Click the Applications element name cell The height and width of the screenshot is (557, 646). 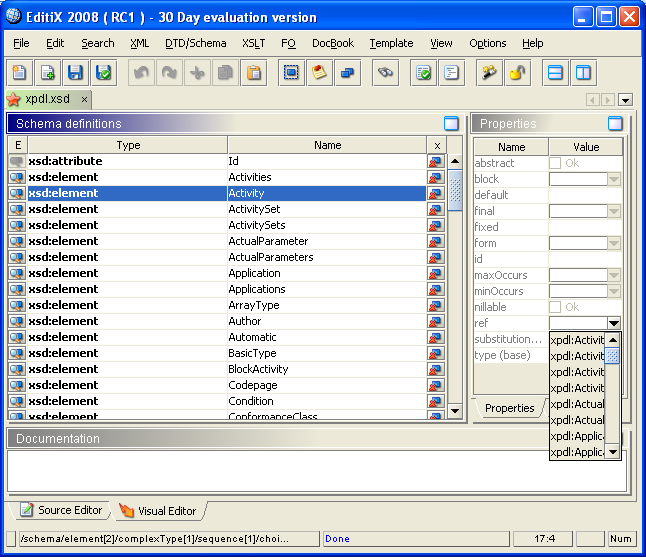pos(327,289)
